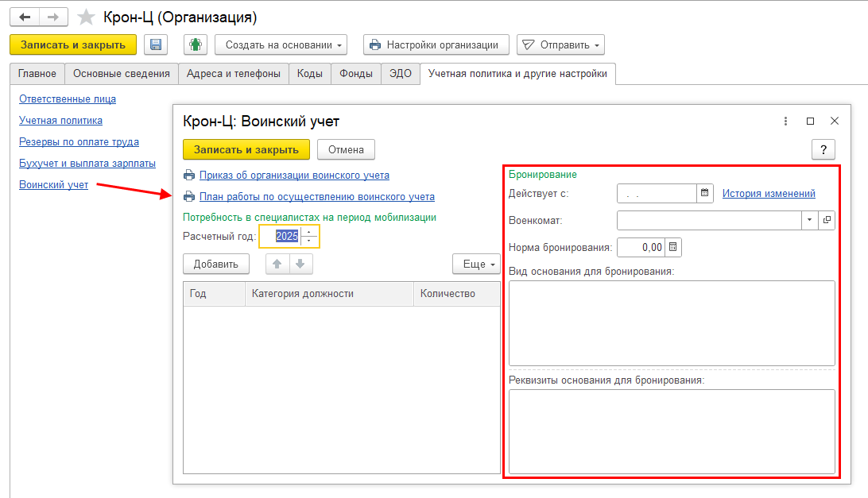Switch to the Основные сведения tab
The image size is (868, 498).
click(x=122, y=74)
